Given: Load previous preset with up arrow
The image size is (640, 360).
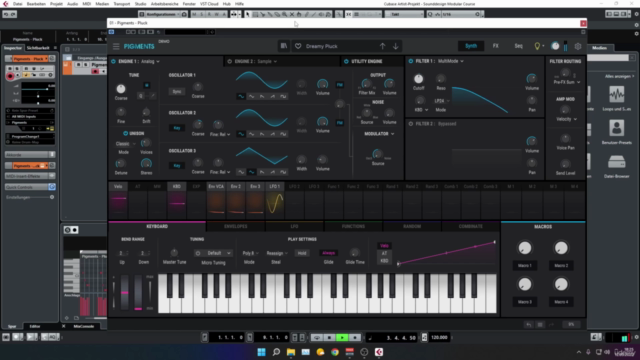Looking at the screenshot, I should tap(382, 46).
